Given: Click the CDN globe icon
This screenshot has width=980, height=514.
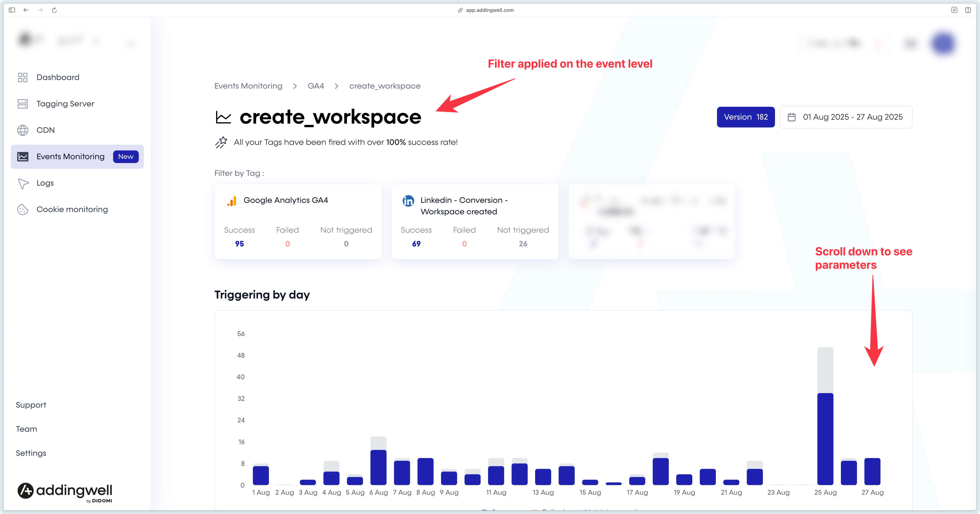Looking at the screenshot, I should pyautogui.click(x=23, y=130).
